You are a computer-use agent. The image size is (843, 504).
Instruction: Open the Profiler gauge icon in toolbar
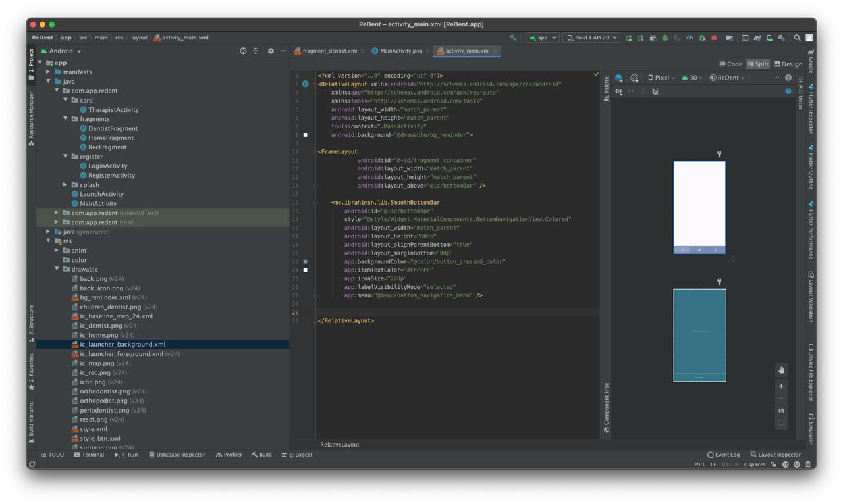click(x=690, y=38)
